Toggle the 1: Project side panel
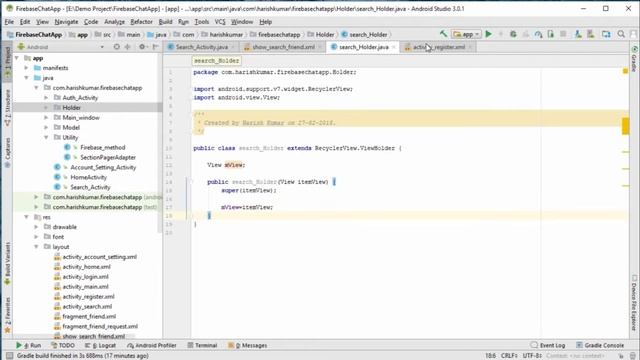 click(x=7, y=63)
